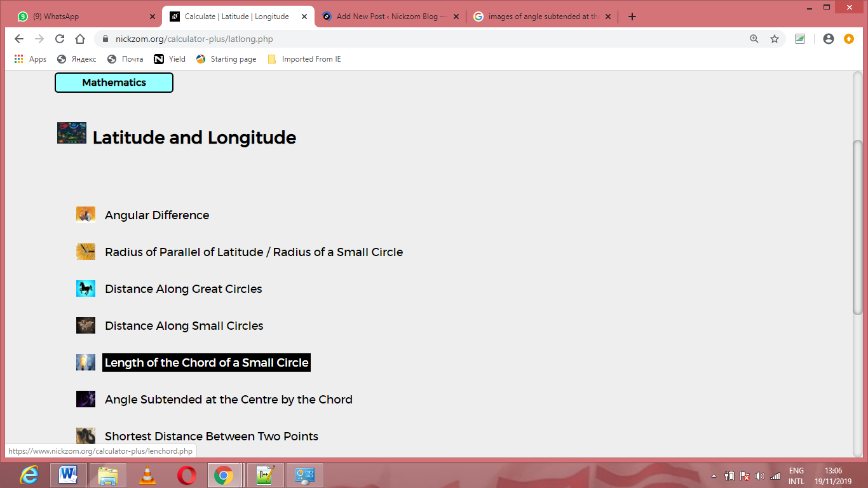Click the page vertical scrollbar thumb
The height and width of the screenshot is (488, 868).
point(858,227)
